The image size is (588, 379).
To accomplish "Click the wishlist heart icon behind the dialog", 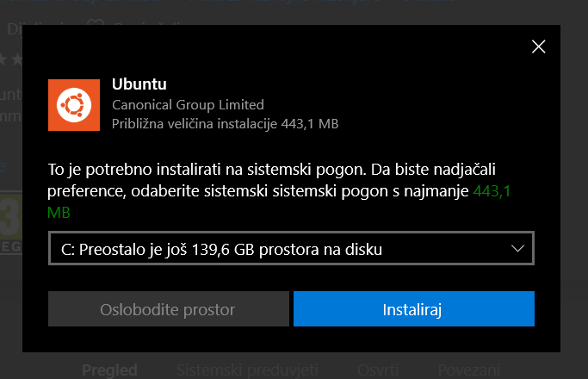I will [96, 28].
